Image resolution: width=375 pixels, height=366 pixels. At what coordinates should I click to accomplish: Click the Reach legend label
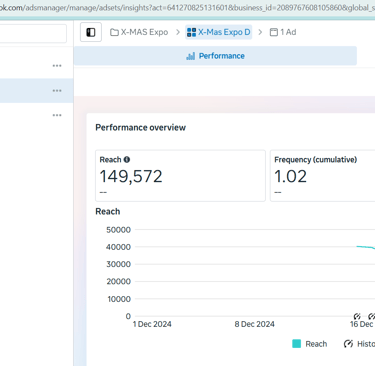pos(316,344)
